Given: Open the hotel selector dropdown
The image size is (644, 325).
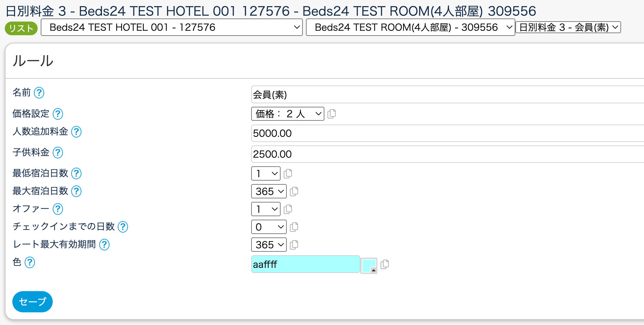Looking at the screenshot, I should tap(171, 27).
